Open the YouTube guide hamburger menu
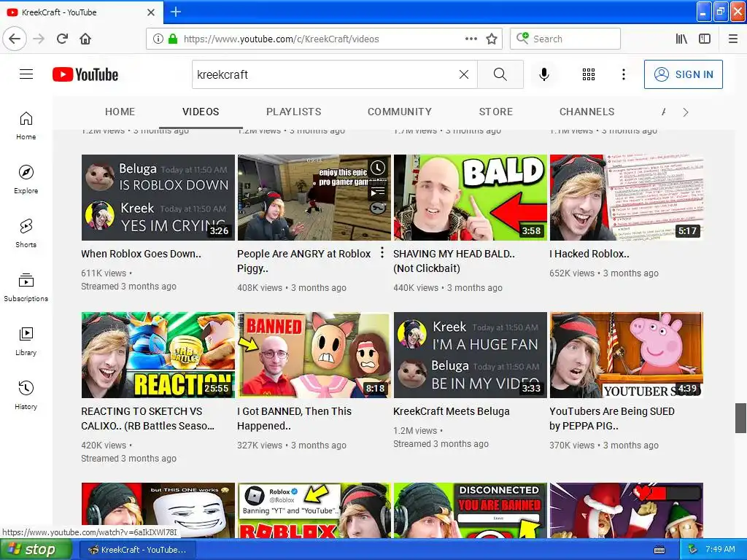The image size is (747, 560). [26, 74]
